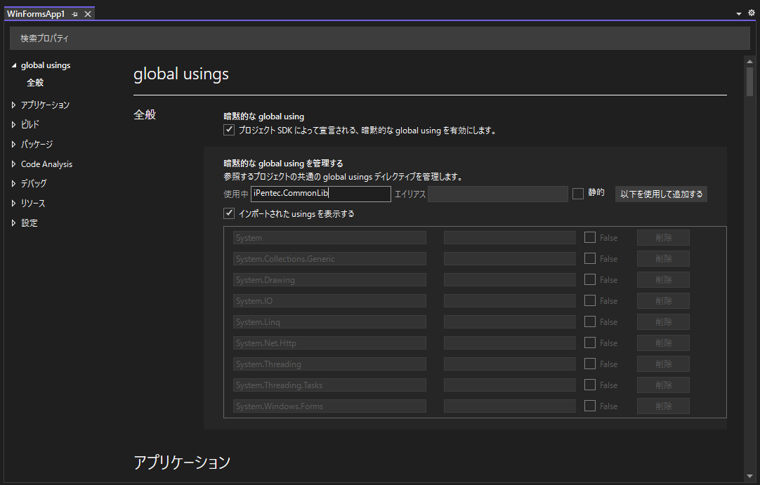Toggle implicit global using SDK checkbox
This screenshot has height=485, width=760.
coord(229,130)
